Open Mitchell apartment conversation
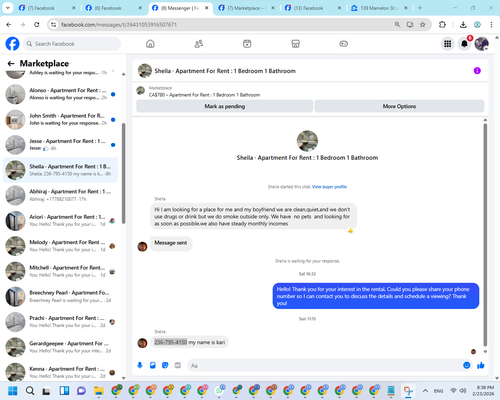Screen dimensions: 500x400 (x=60, y=271)
